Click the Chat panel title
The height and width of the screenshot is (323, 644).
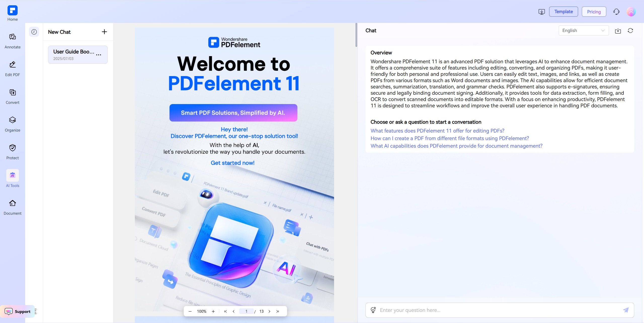[371, 30]
